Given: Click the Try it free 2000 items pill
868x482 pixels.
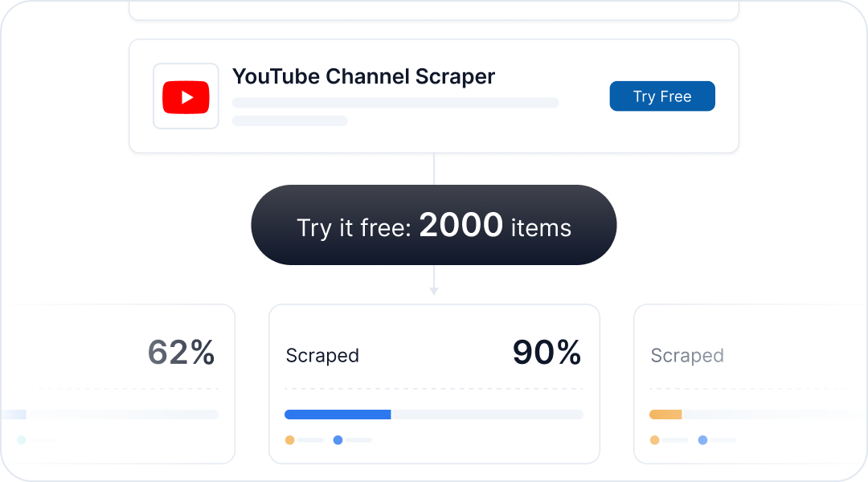Looking at the screenshot, I should coord(434,225).
